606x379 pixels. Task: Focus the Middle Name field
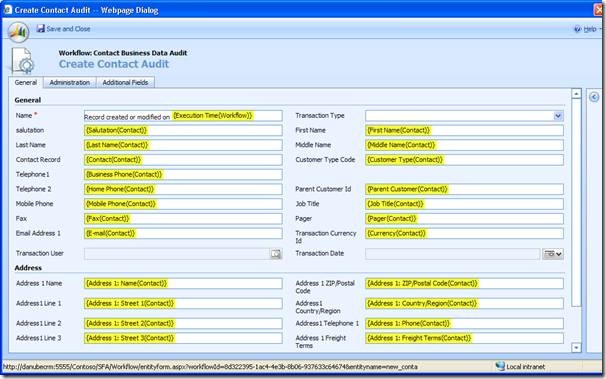pyautogui.click(x=464, y=145)
